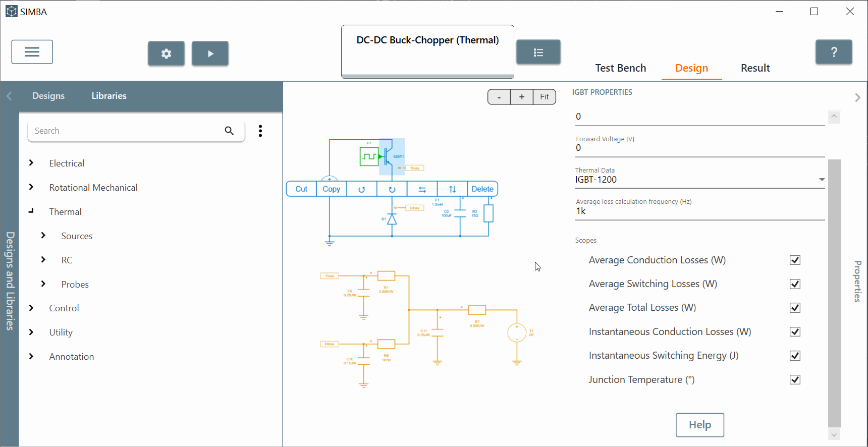
Task: Toggle Average Switching Losses (W) checkbox
Action: pyautogui.click(x=795, y=284)
